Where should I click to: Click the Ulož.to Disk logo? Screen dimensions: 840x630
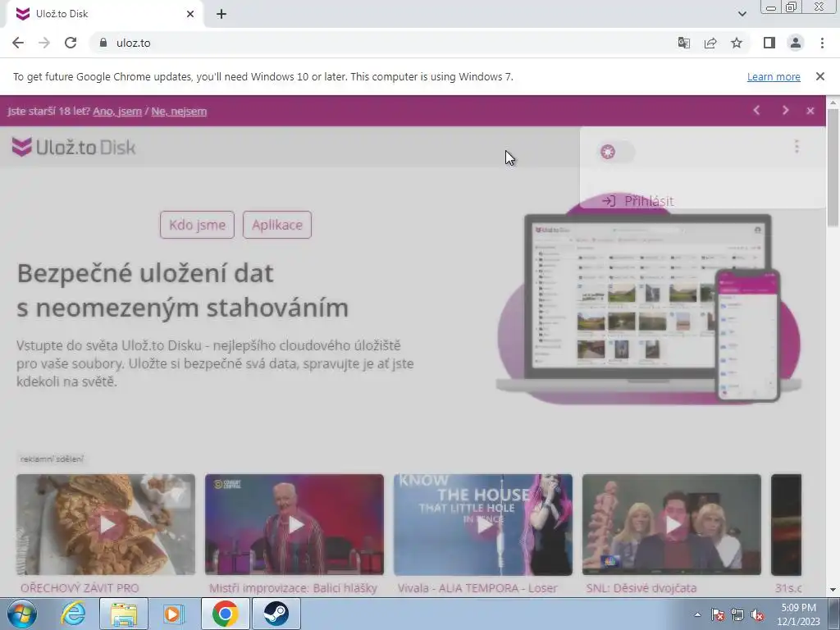(74, 148)
